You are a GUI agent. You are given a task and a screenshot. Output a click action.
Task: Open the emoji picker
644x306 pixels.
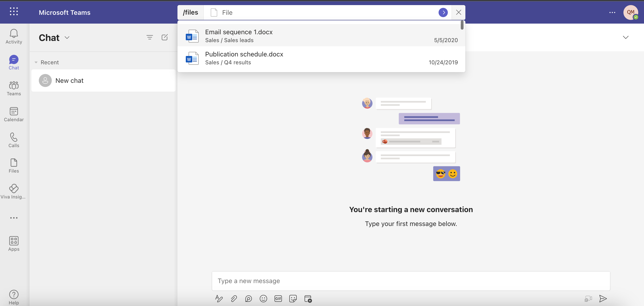(263, 299)
